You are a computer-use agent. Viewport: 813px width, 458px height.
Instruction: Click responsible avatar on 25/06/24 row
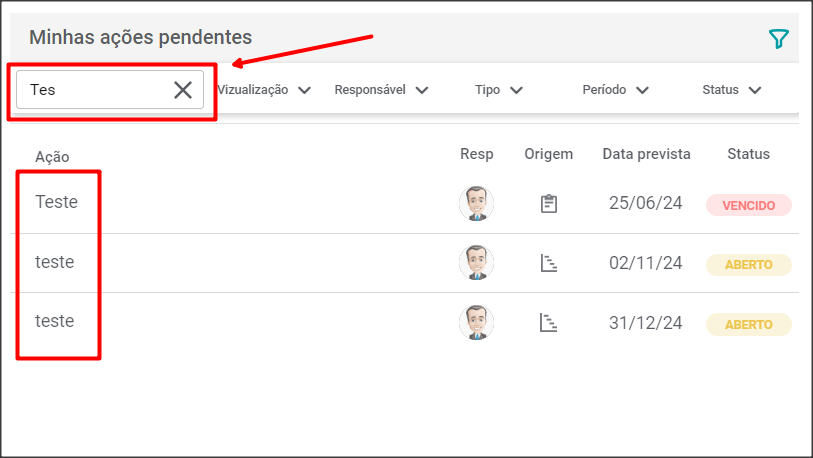tap(476, 204)
